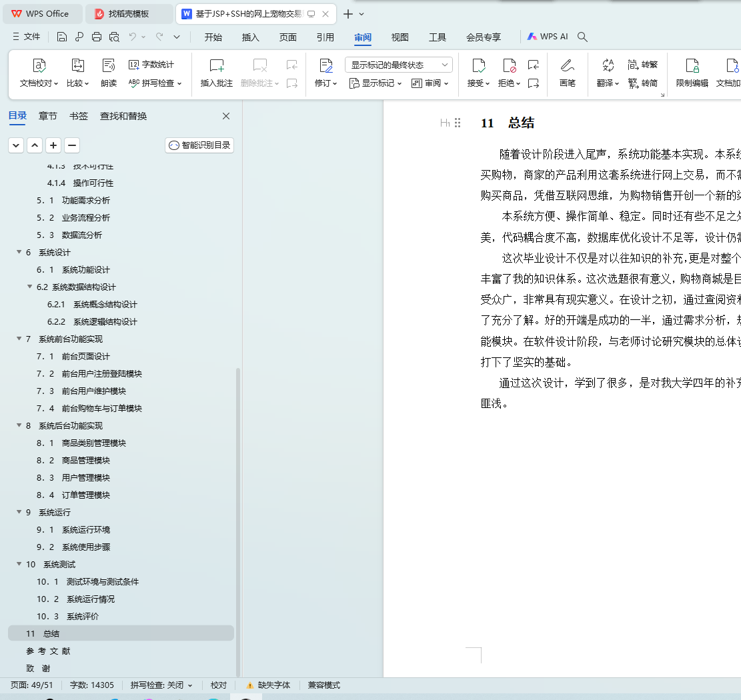741x700 pixels.
Task: Click the add heading plus button
Action: tap(53, 145)
